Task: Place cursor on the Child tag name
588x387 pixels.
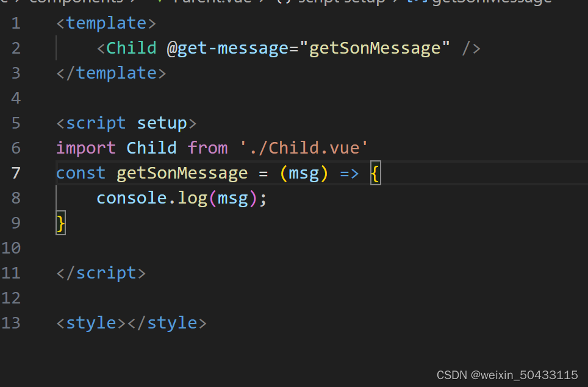Action: click(131, 48)
